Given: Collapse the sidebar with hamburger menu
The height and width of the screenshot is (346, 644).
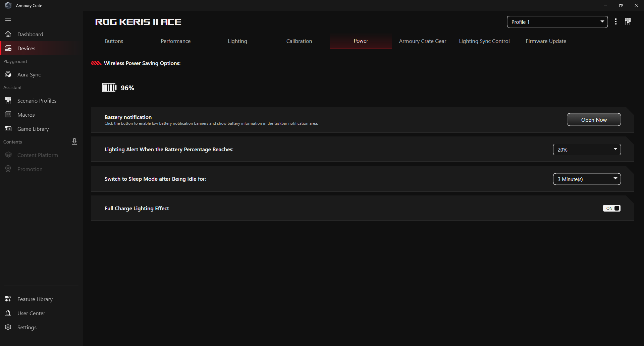Looking at the screenshot, I should click(x=8, y=19).
